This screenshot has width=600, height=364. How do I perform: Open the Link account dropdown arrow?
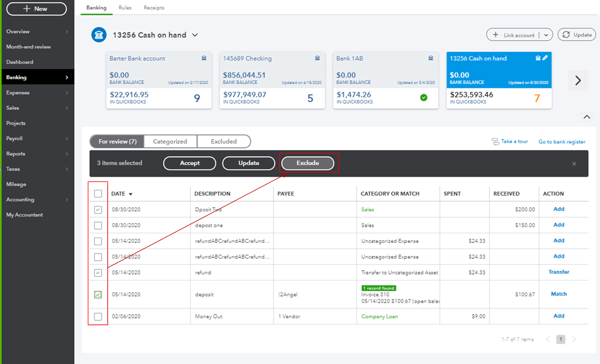(546, 35)
